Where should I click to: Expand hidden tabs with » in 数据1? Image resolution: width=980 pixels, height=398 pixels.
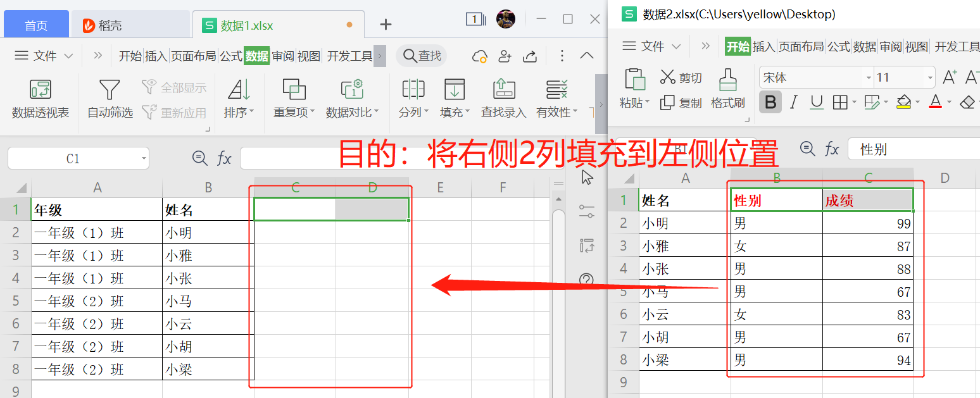click(x=97, y=56)
